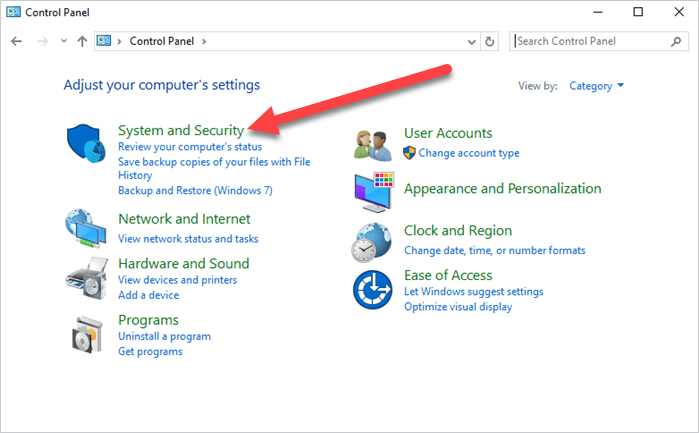
Task: Open the System and Security shield icon
Action: point(86,143)
